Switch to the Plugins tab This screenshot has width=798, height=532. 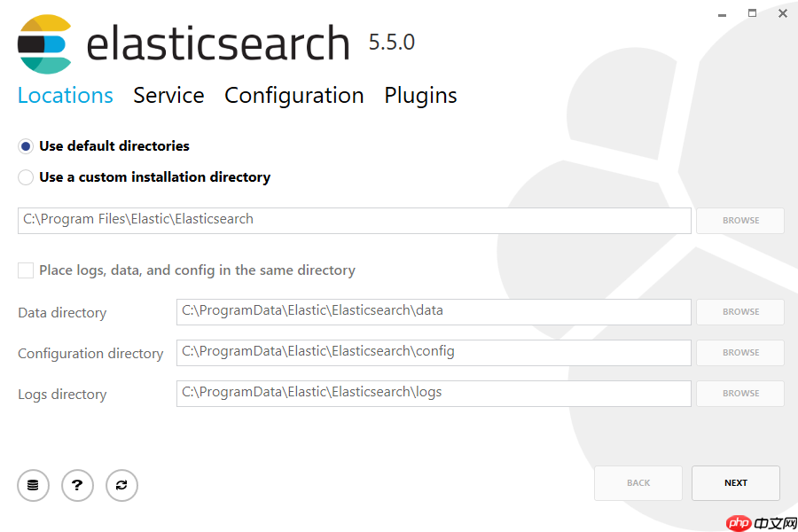[420, 97]
